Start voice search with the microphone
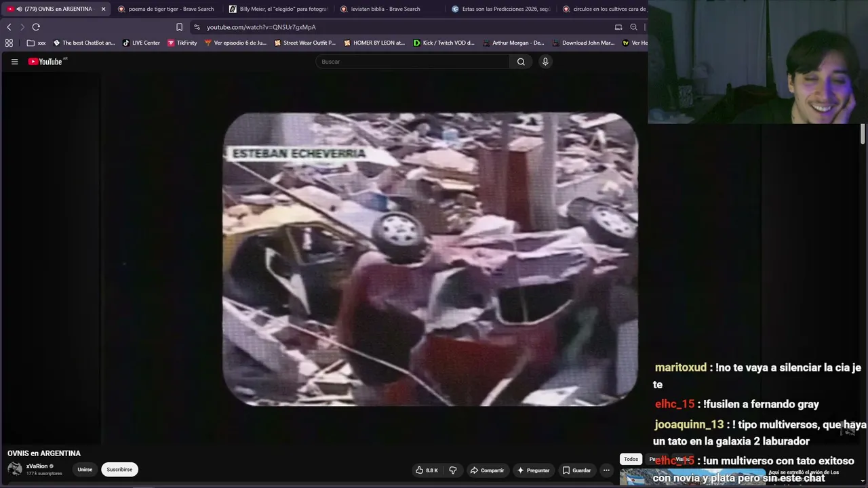 545,62
